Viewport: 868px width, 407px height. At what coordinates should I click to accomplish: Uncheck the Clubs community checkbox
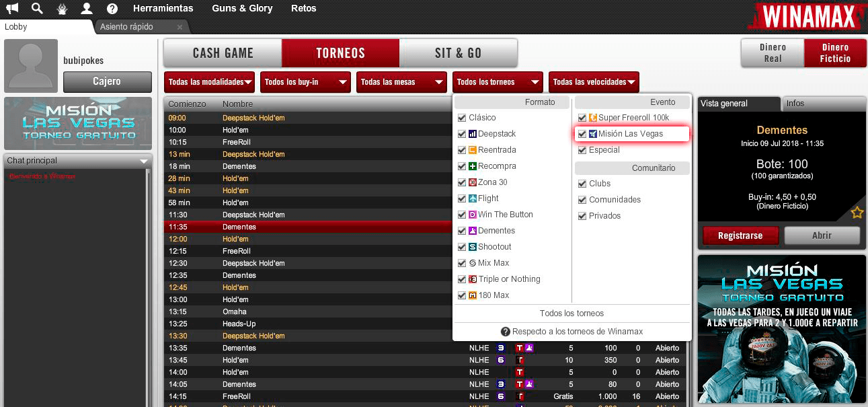click(x=582, y=184)
